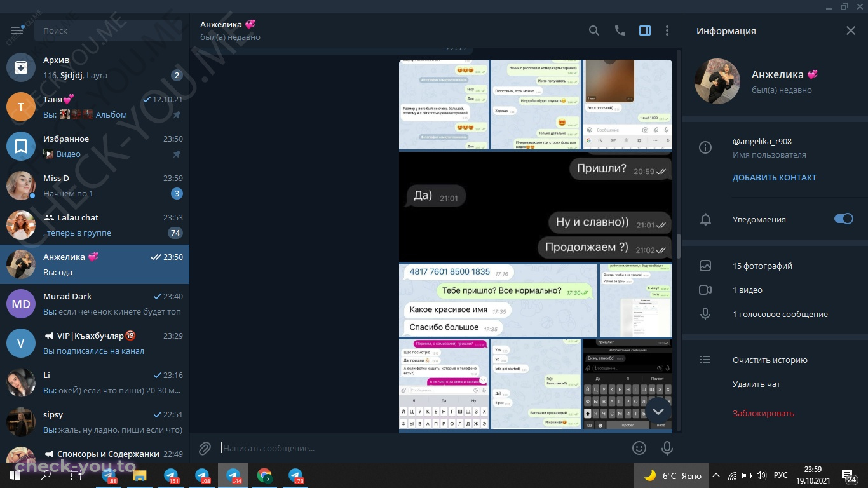Click the info icon beside the username
Image resolution: width=868 pixels, height=488 pixels.
point(705,147)
